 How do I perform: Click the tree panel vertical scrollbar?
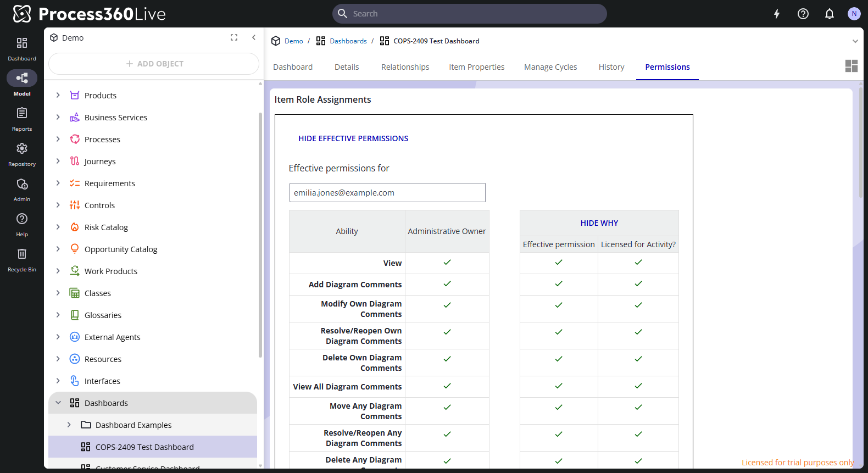(x=260, y=235)
